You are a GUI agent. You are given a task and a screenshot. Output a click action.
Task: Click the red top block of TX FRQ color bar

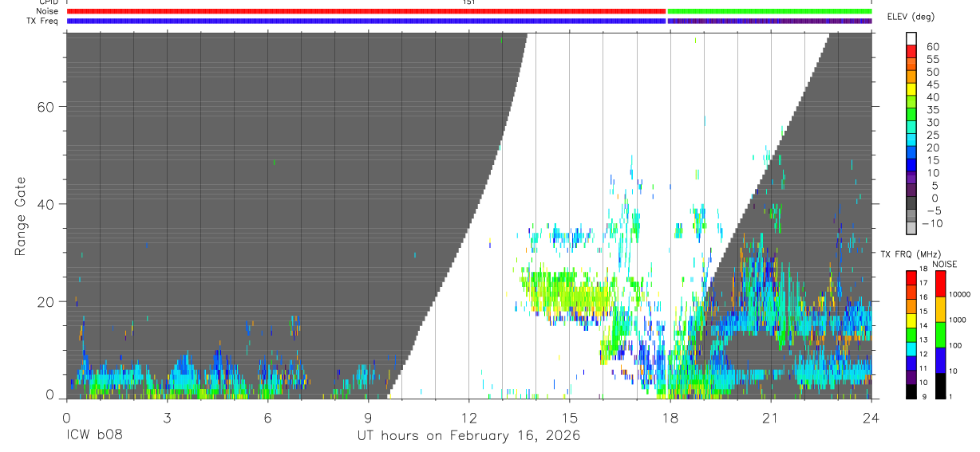tap(911, 277)
